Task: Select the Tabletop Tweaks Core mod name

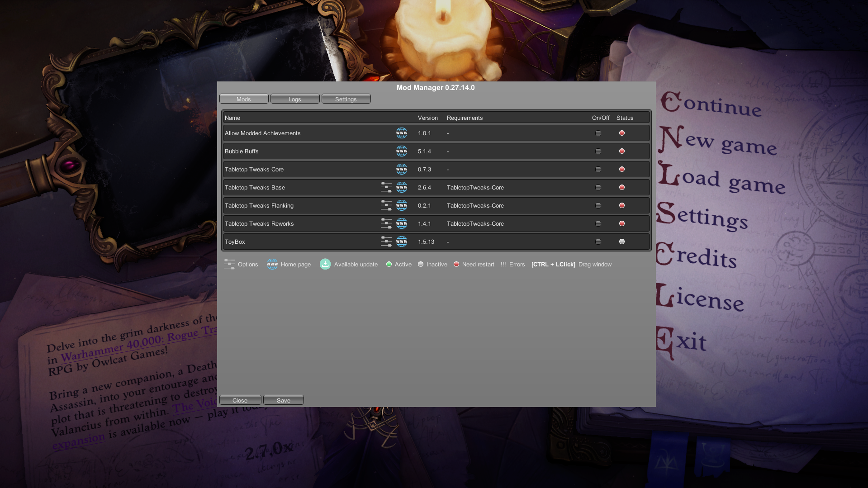Action: (x=254, y=169)
